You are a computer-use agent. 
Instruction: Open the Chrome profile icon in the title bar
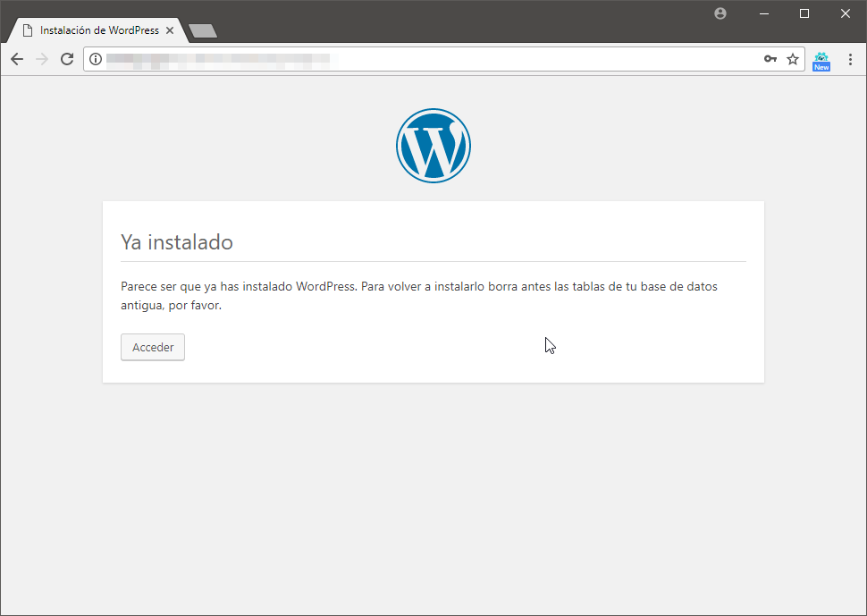tap(720, 13)
